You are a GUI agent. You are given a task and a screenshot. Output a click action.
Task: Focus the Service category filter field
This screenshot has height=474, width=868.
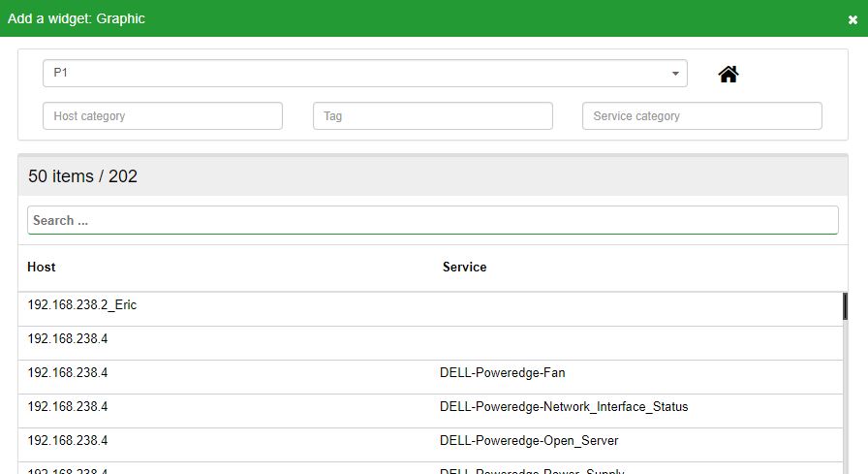click(702, 115)
